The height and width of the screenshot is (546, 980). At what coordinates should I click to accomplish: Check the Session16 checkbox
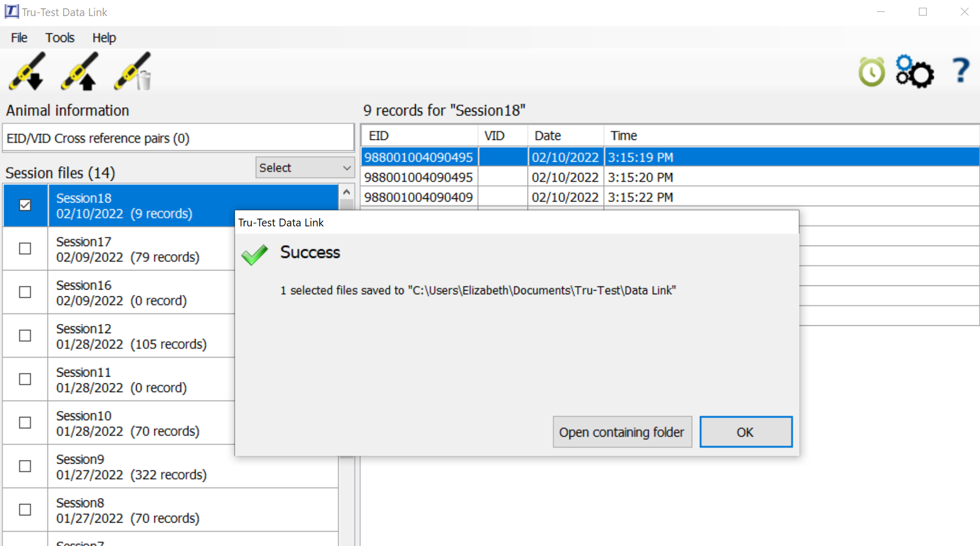click(x=25, y=292)
